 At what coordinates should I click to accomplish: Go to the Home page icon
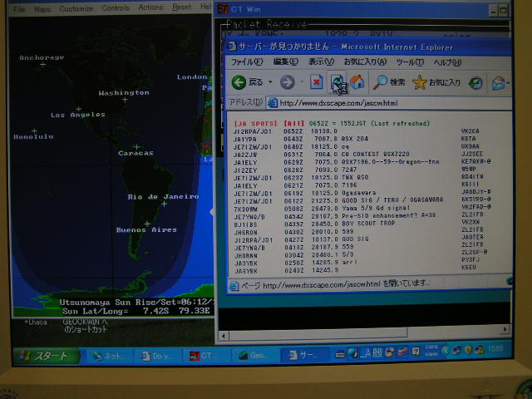click(x=357, y=81)
